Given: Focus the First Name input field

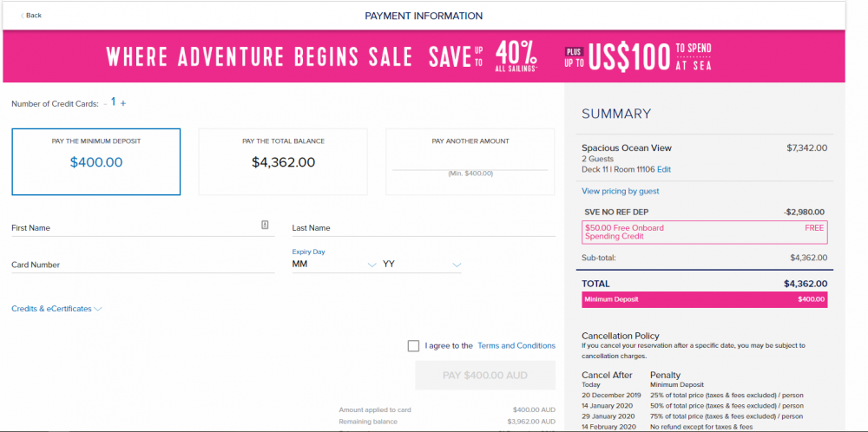Looking at the screenshot, I should click(143, 228).
